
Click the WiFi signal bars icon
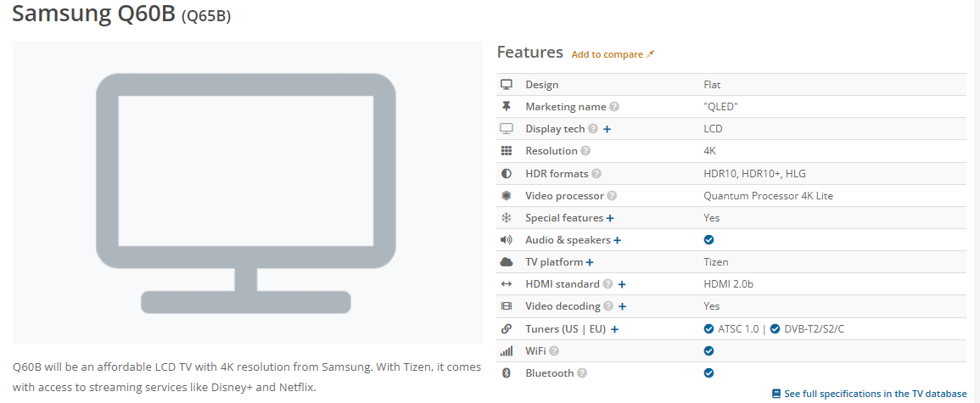tap(507, 351)
